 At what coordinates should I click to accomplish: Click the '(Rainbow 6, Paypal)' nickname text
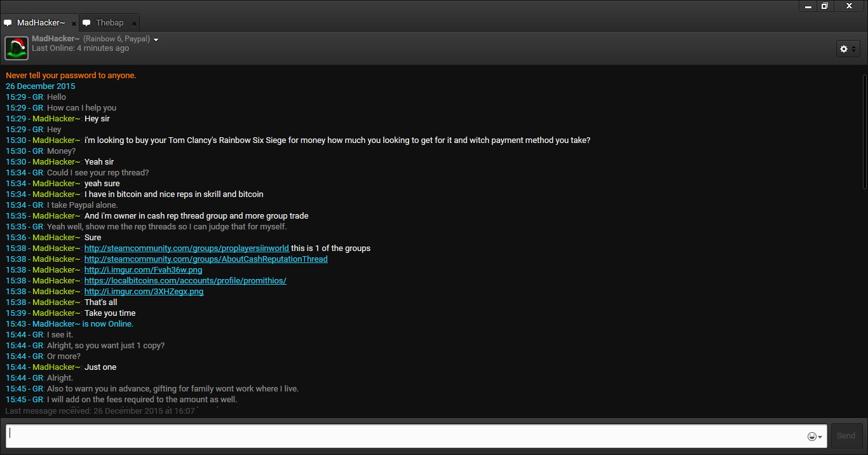click(116, 39)
